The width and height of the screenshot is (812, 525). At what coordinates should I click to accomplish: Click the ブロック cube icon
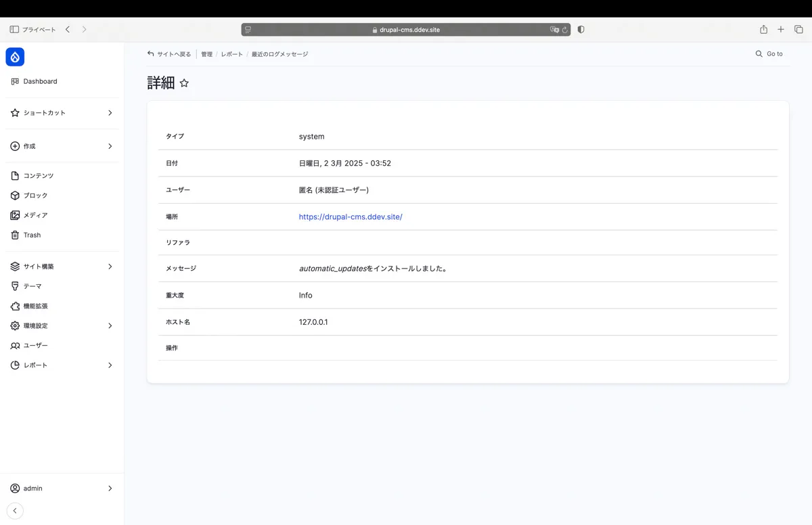(15, 196)
